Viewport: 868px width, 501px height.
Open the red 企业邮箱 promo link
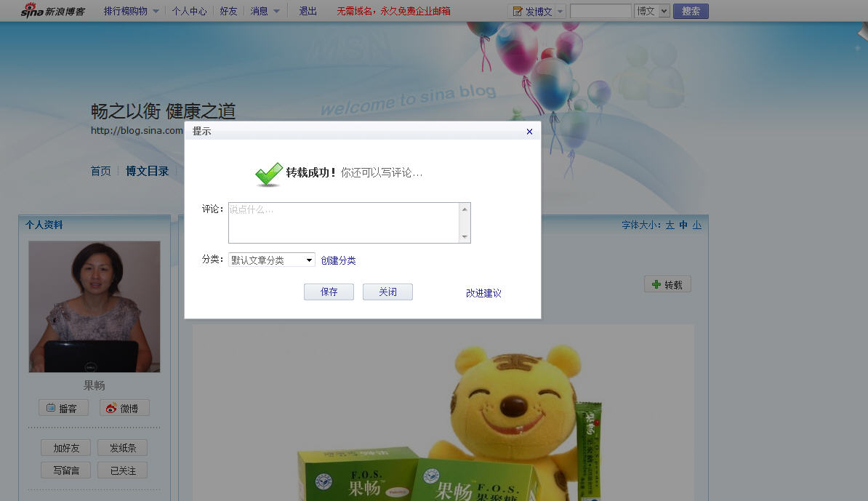(393, 11)
